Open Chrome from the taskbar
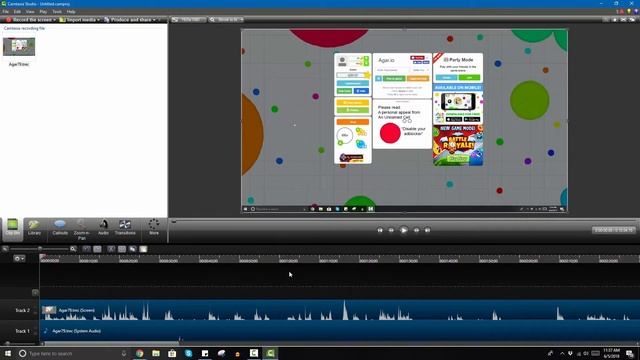This screenshot has height=360, width=640. pos(140,353)
